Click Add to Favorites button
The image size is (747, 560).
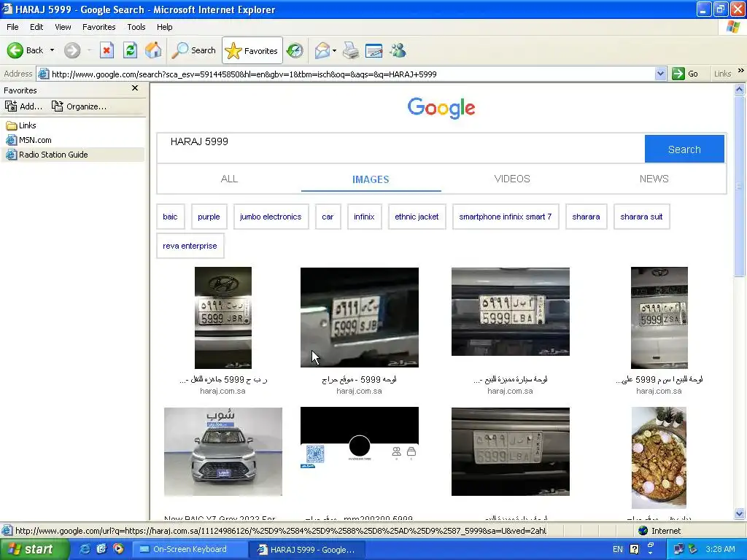24,106
